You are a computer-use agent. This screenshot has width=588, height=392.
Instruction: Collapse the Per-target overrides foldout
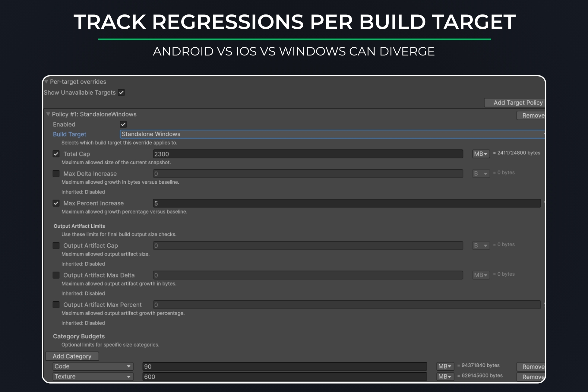[46, 82]
